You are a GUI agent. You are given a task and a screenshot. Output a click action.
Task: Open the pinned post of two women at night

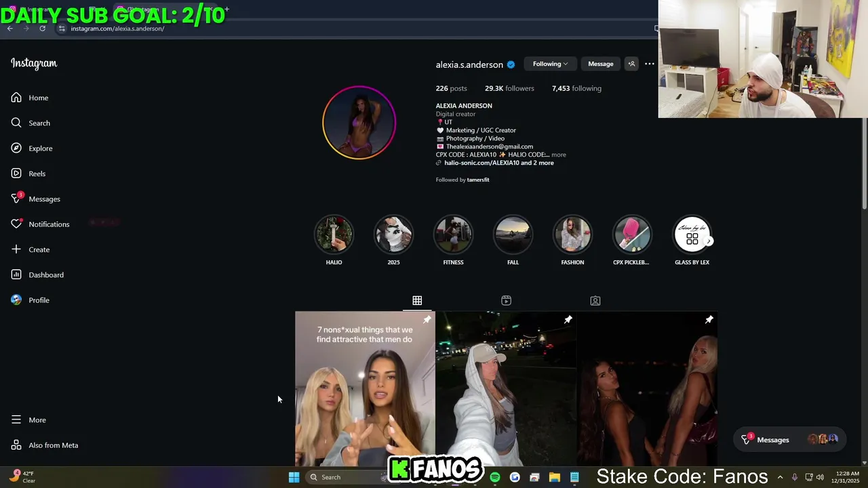[x=648, y=389]
